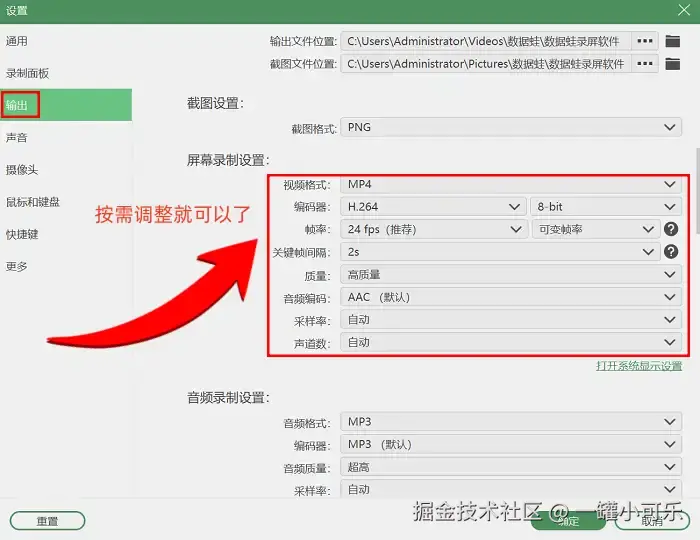Switch to the 通用 settings tab
The height and width of the screenshot is (540, 700).
[66, 41]
